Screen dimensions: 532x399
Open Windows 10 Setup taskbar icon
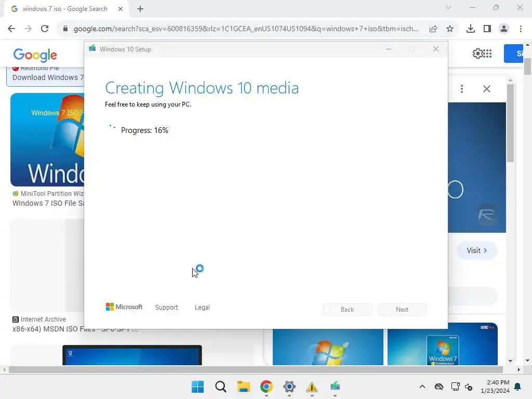pos(335,387)
